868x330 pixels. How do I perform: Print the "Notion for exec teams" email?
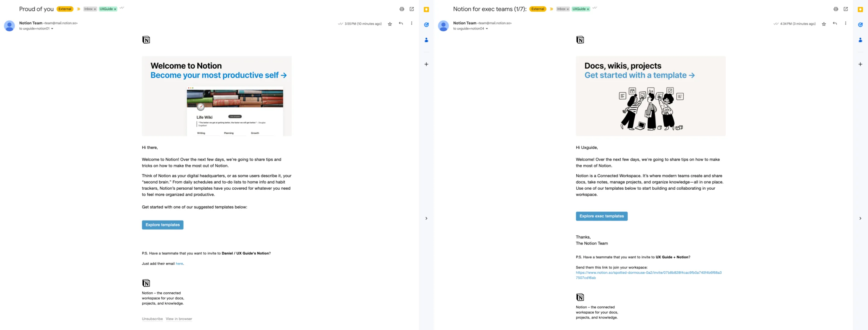point(836,9)
